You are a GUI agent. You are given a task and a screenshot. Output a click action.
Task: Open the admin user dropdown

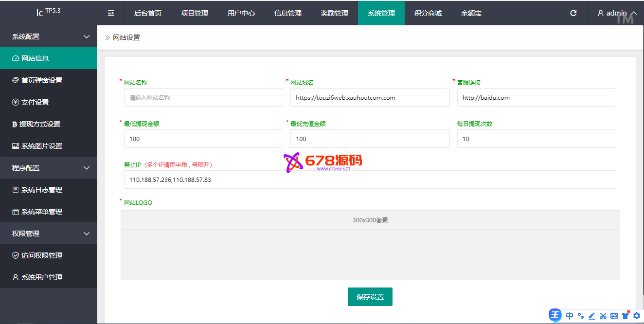(617, 13)
